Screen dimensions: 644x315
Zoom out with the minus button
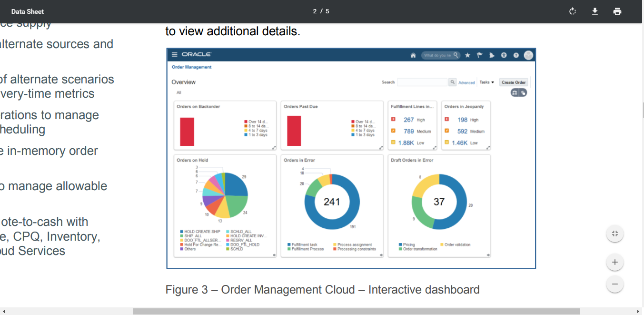point(614,285)
